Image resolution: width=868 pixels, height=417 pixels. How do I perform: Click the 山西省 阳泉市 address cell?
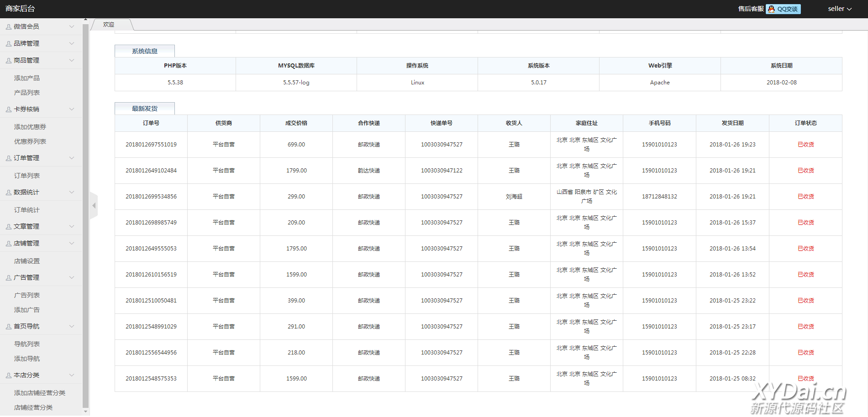pos(587,197)
